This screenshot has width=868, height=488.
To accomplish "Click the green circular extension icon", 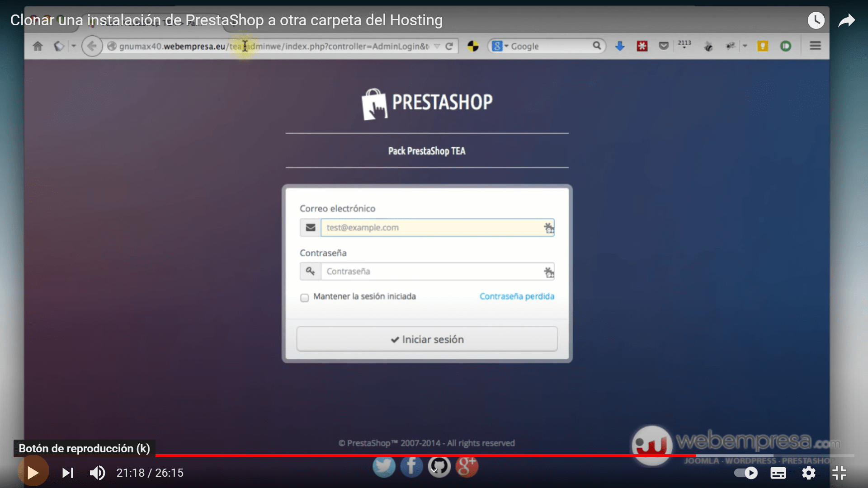I will [x=786, y=46].
